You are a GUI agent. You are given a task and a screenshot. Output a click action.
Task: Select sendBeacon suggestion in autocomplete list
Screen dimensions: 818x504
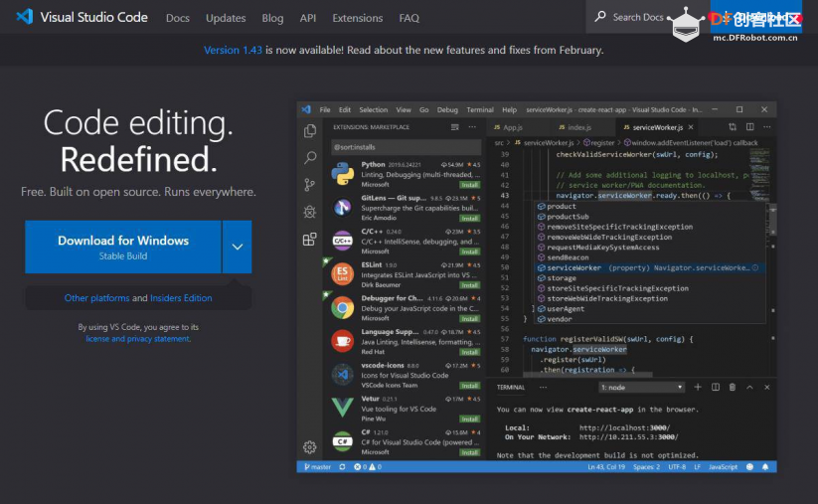click(651, 257)
